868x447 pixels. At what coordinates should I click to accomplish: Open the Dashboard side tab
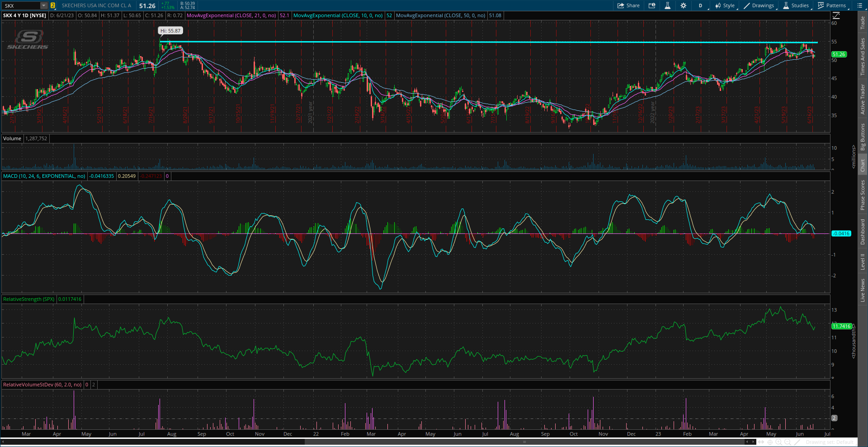point(863,232)
